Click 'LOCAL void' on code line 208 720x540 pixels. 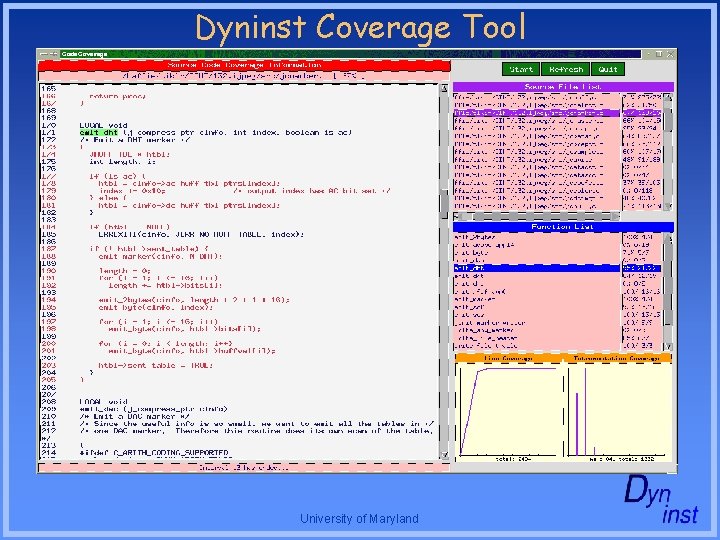pyautogui.click(x=103, y=402)
